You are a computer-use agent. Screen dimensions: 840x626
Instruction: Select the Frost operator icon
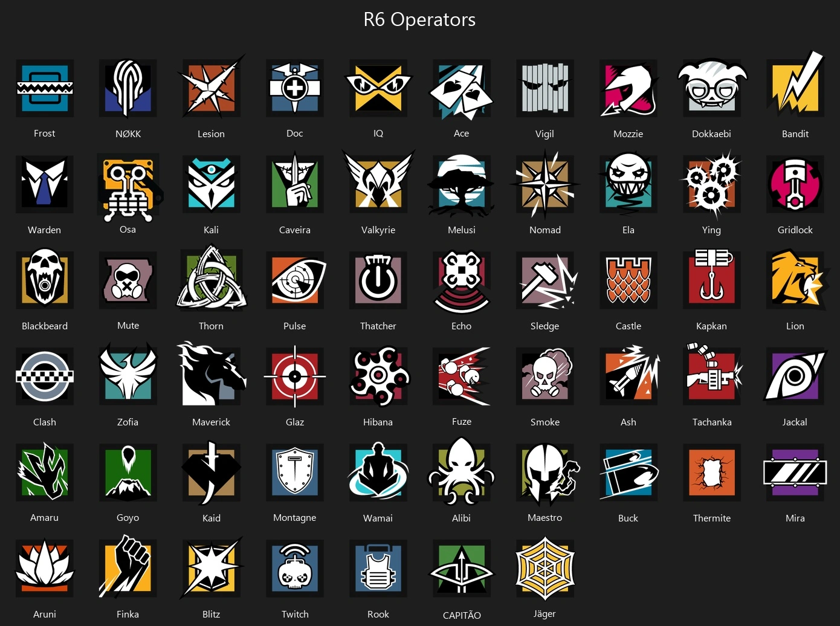coord(45,88)
